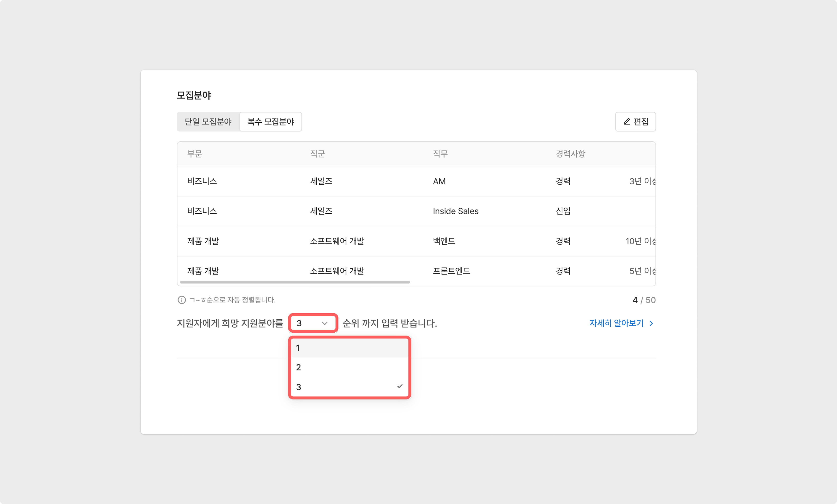Select the 복수 모집분야 tab
Screen dimensions: 837x504
click(x=270, y=122)
